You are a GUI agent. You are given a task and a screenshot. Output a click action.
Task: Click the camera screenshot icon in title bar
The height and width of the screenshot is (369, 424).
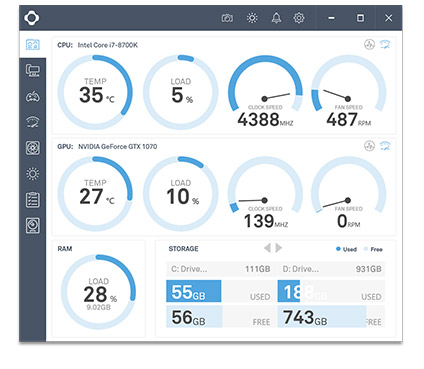(x=227, y=18)
